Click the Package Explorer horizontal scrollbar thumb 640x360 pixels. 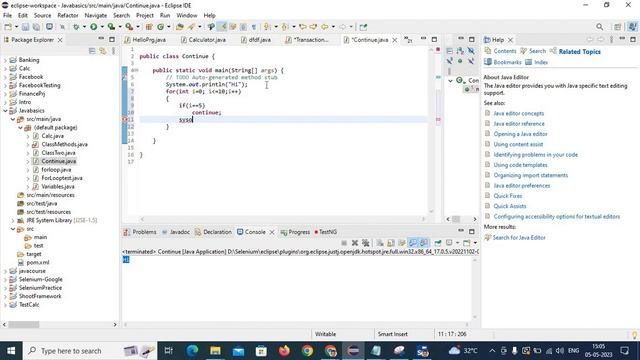24,324
